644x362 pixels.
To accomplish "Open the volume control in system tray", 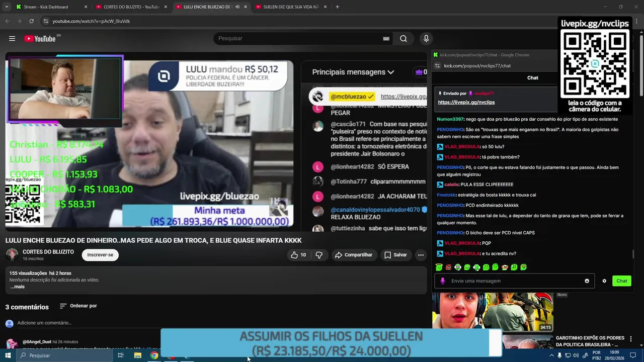I will (x=577, y=355).
